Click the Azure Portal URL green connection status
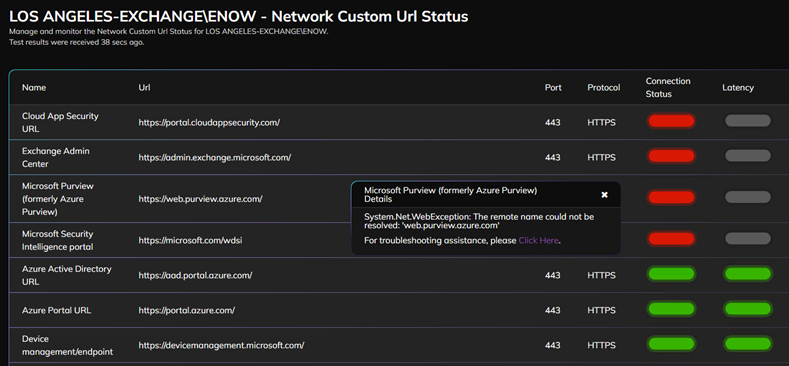This screenshot has width=789, height=366. (x=671, y=309)
